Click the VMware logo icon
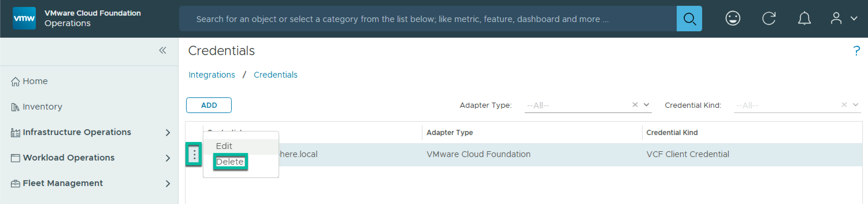The height and width of the screenshot is (204, 868). pyautogui.click(x=24, y=18)
